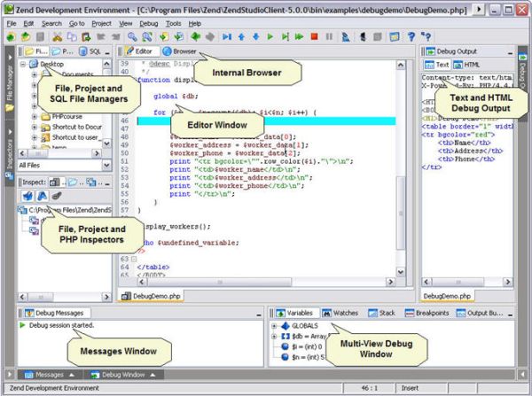This screenshot has height=396, width=532.
Task: Click the Watches tab in debug window
Action: (340, 313)
